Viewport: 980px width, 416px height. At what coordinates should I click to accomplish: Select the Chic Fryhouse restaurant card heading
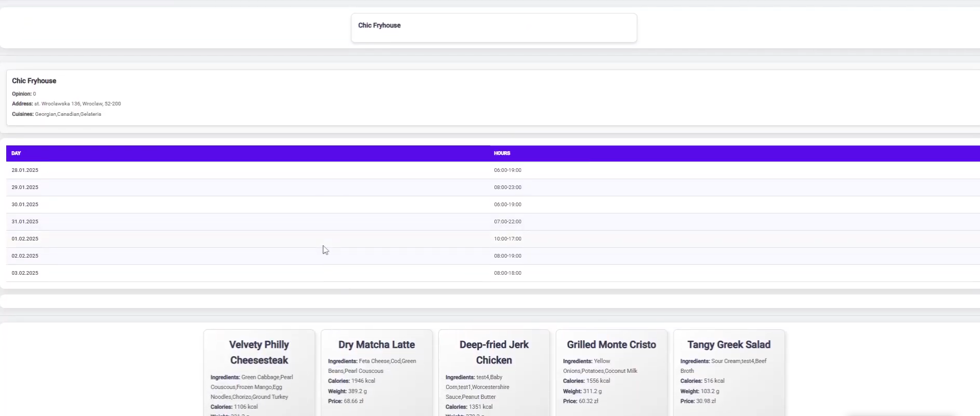tap(34, 81)
